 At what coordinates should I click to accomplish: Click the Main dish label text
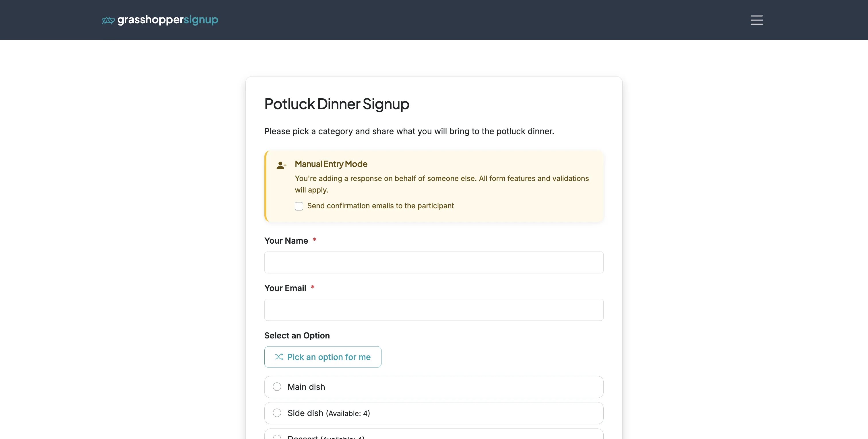[x=306, y=387]
